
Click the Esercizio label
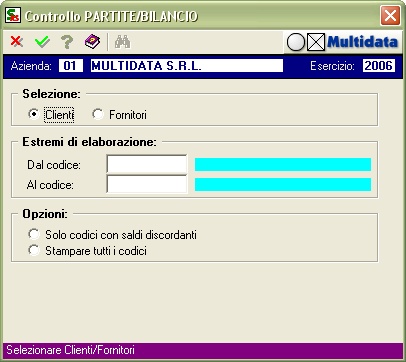pyautogui.click(x=332, y=66)
